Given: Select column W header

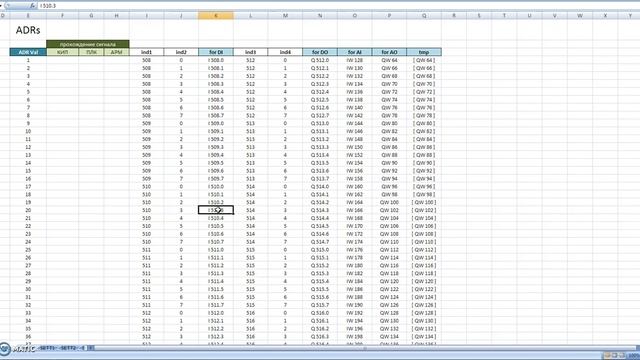Looking at the screenshot, I should click(580, 16).
